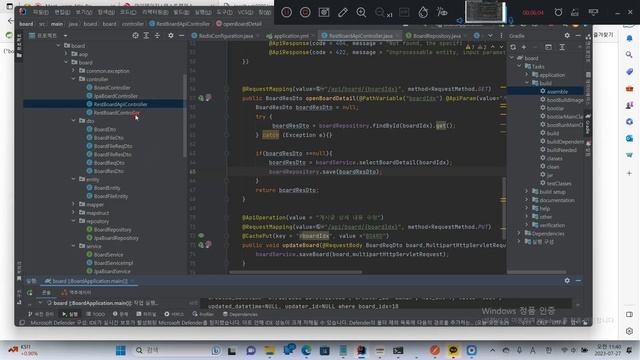Viewport: 640px width, 360px height.
Task: Open project panel settings gear
Action: [x=171, y=36]
